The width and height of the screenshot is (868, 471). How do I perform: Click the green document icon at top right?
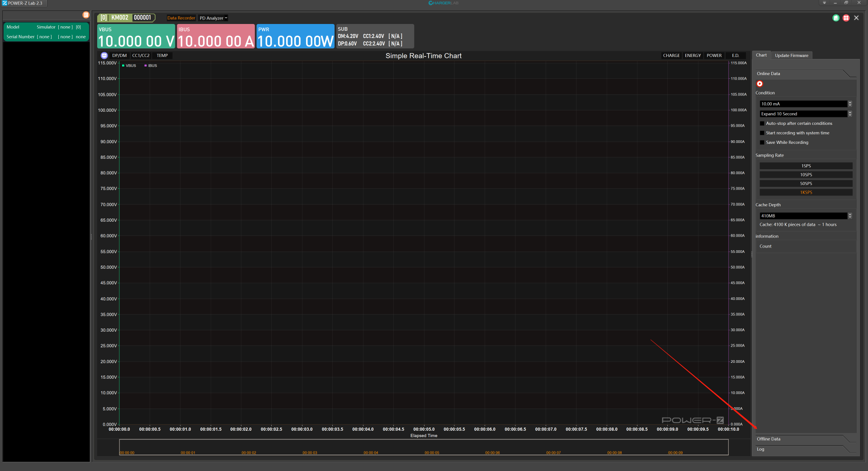pos(836,18)
